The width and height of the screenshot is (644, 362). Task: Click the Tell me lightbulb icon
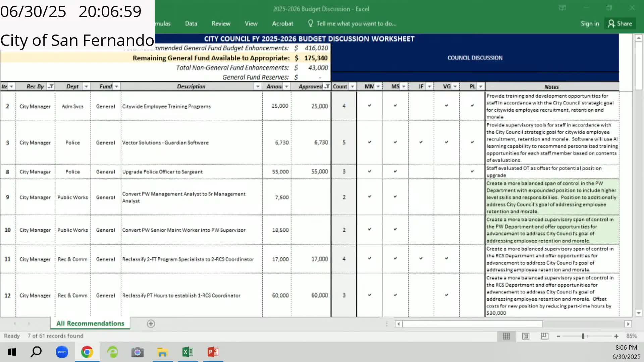tap(311, 23)
